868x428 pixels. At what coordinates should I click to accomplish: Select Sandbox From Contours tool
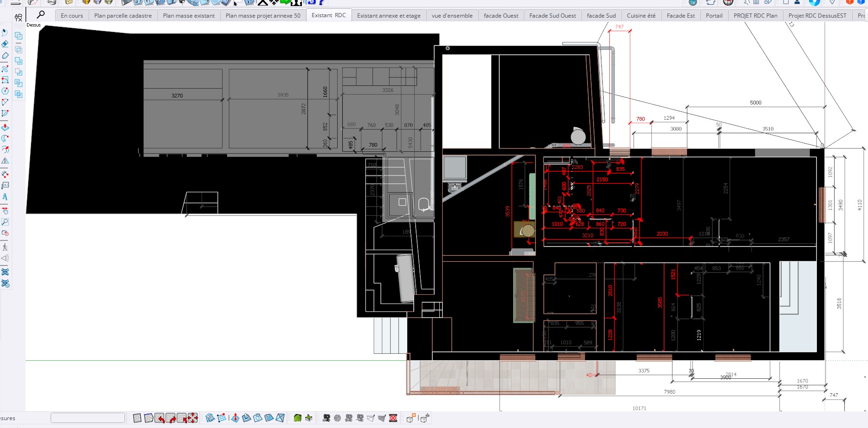(x=210, y=418)
